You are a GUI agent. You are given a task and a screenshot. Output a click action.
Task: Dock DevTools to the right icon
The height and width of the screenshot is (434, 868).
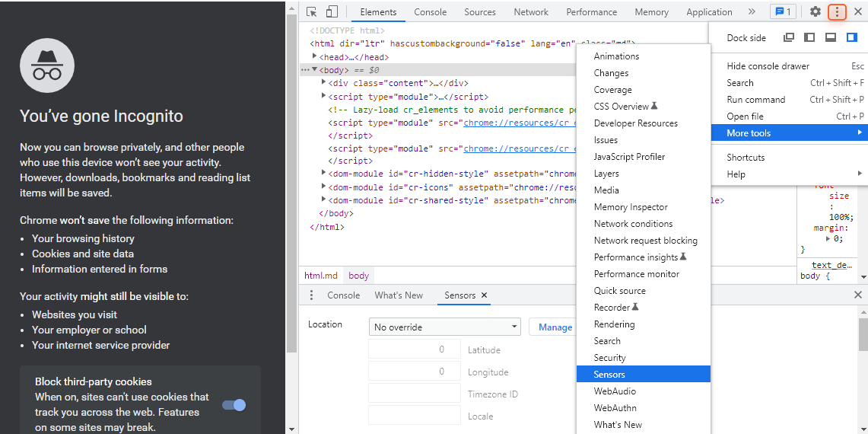[x=851, y=37]
